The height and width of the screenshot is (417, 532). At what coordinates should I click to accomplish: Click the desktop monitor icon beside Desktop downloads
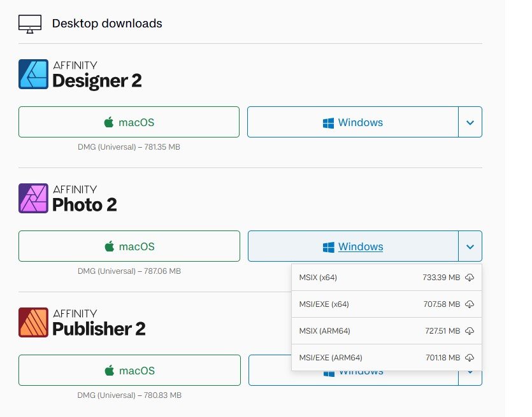click(30, 24)
